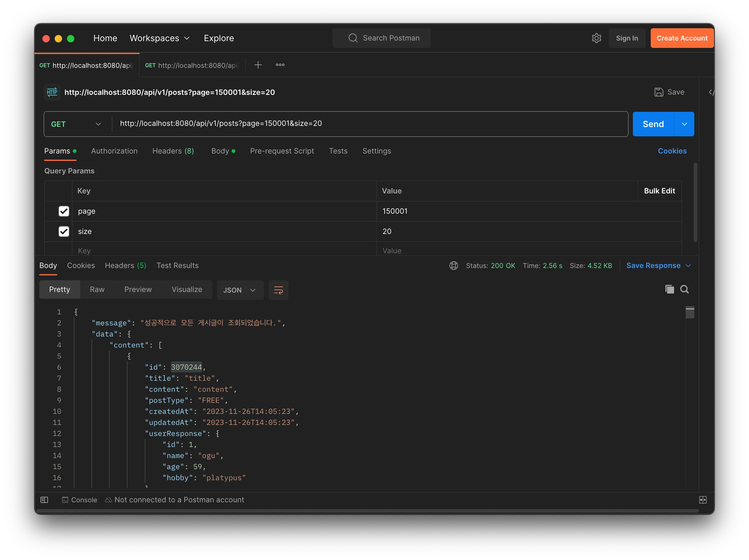Uncheck the page parameter checkbox
This screenshot has height=560, width=749.
coord(64,211)
